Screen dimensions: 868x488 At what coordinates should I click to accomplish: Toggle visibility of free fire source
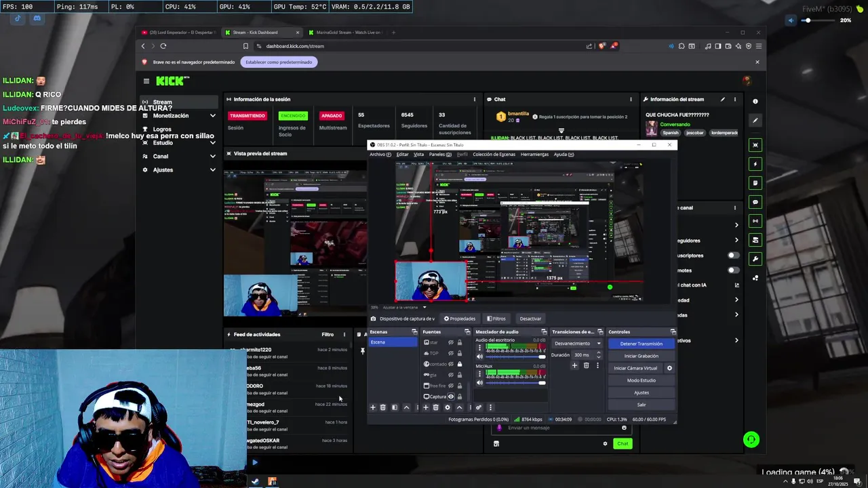[451, 386]
